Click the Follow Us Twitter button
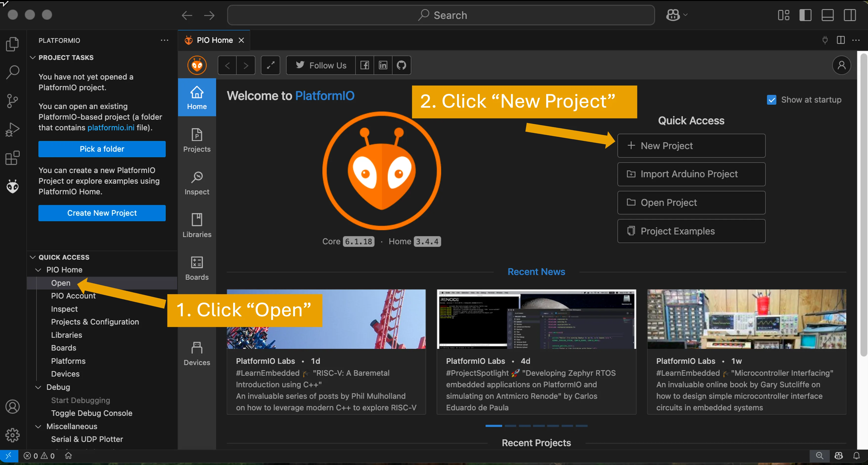The width and height of the screenshot is (868, 465). tap(321, 65)
